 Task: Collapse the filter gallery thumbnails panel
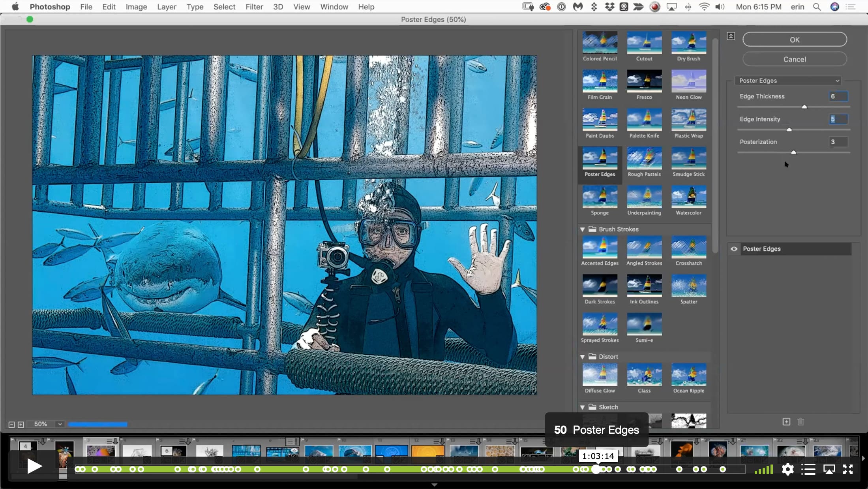point(731,36)
